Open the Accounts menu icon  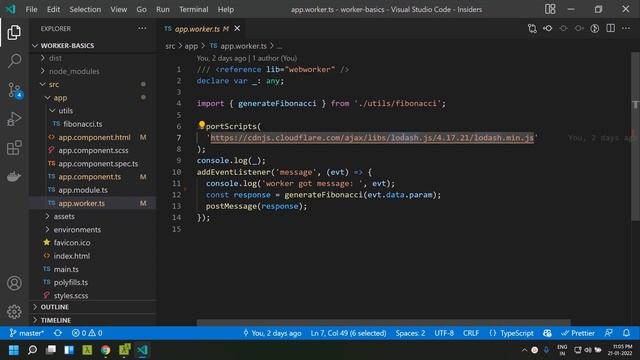[14, 283]
